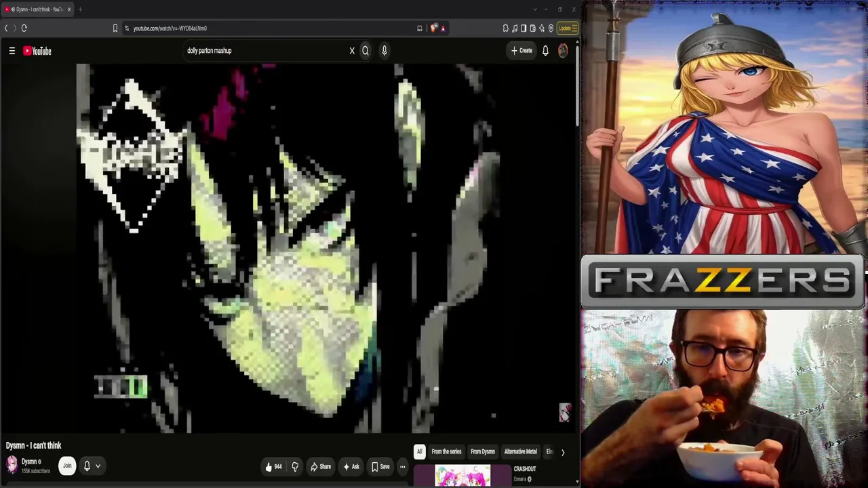This screenshot has width=868, height=488.
Task: Select the 'Alternative Metal' chip
Action: [521, 451]
